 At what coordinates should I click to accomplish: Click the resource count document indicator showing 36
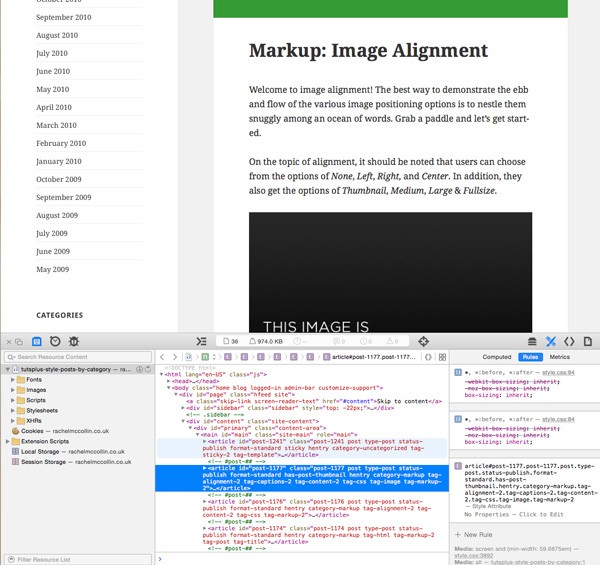tap(231, 341)
